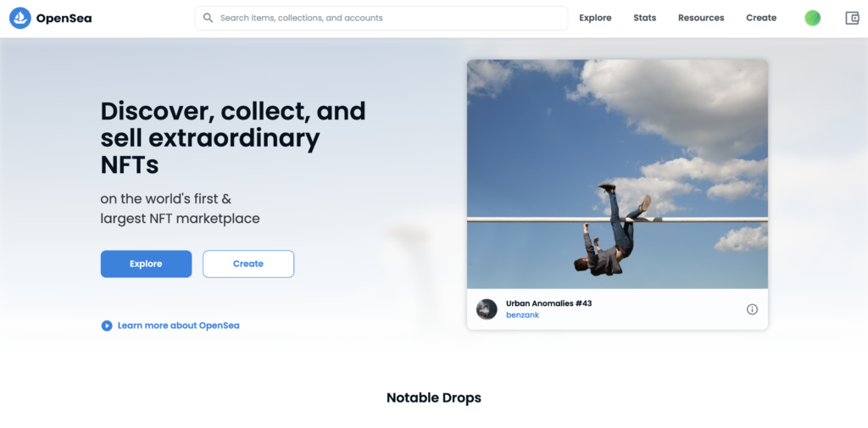Open the Stats menu in header

644,18
